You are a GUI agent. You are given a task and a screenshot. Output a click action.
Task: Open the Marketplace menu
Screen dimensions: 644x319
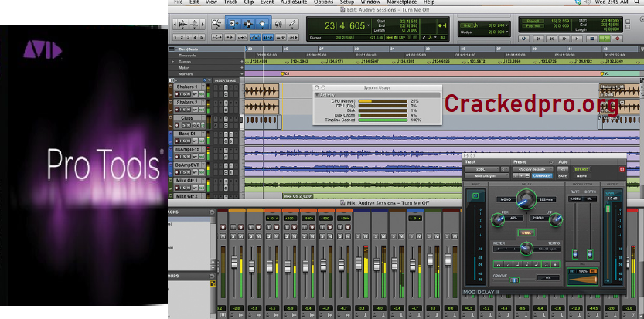point(402,2)
